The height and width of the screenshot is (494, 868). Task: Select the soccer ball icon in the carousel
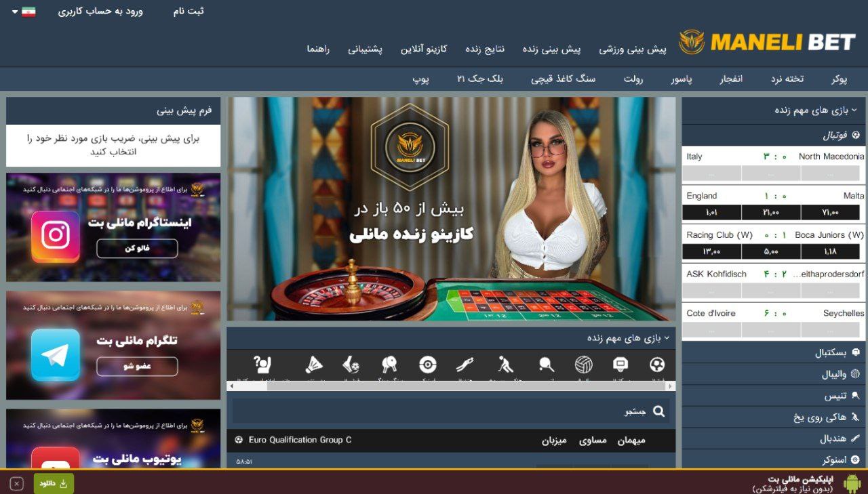658,364
